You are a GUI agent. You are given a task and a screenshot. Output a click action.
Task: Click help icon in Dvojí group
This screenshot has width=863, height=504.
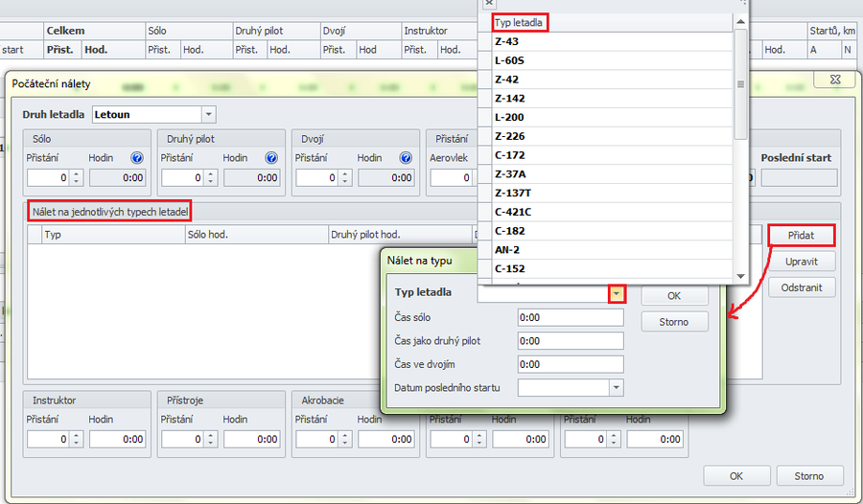(406, 158)
